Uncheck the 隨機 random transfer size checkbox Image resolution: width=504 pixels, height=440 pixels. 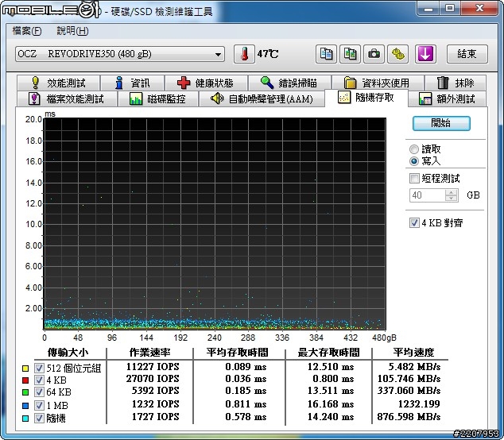coord(39,418)
